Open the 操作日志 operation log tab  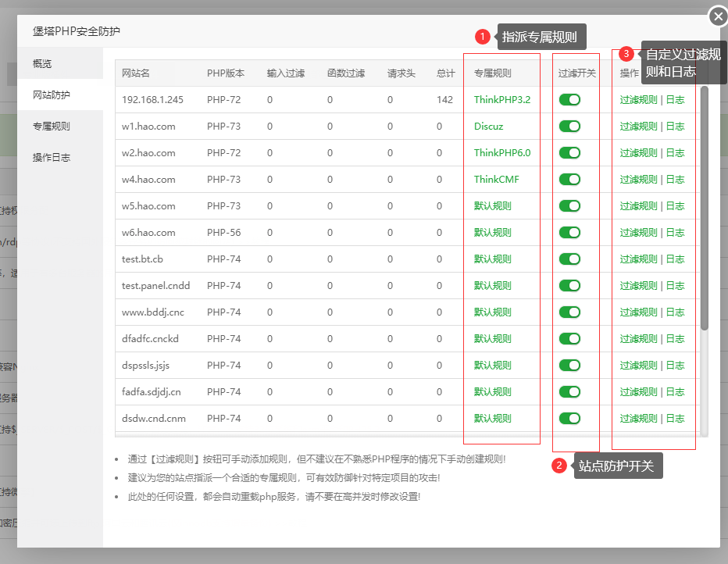pos(52,157)
